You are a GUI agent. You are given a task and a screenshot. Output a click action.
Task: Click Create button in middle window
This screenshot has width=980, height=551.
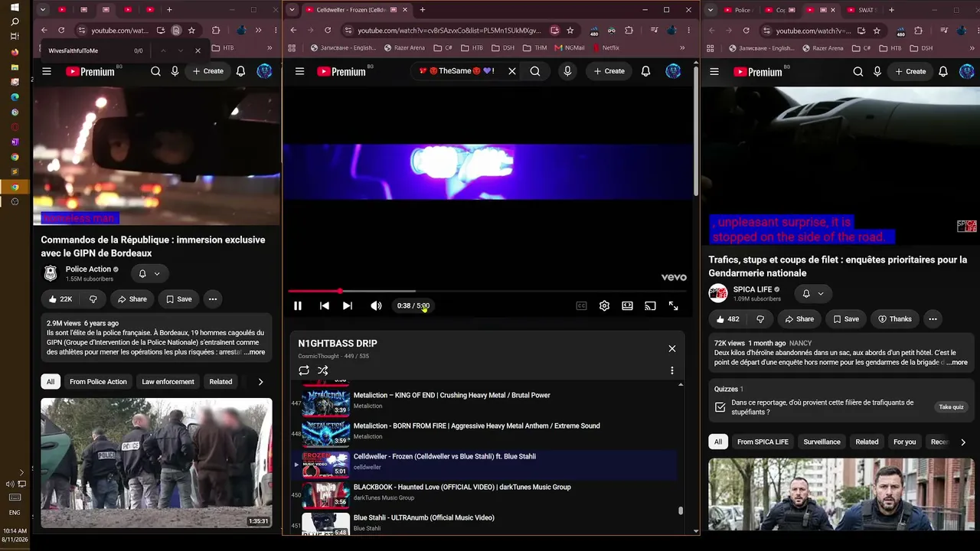(x=609, y=71)
